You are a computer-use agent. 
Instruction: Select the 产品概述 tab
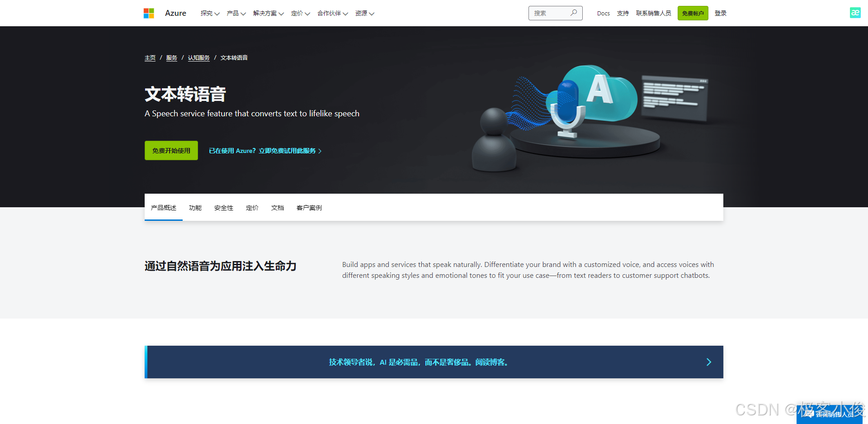[164, 208]
